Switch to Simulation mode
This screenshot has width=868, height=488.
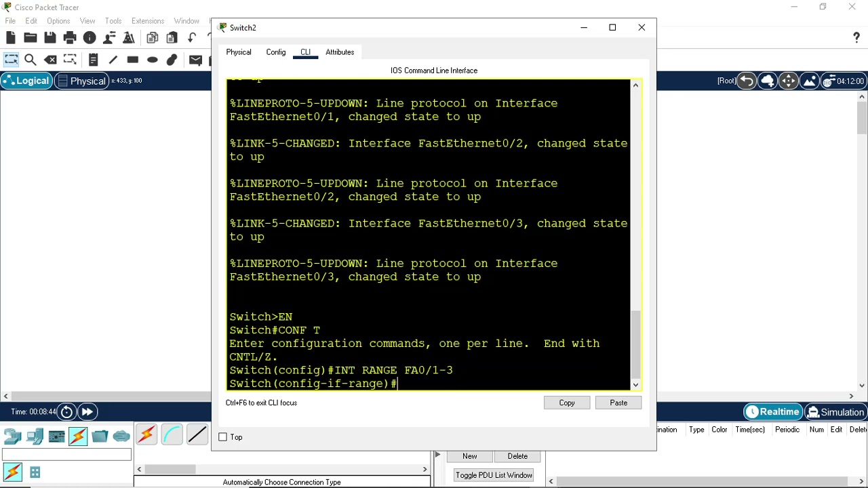[x=835, y=412]
